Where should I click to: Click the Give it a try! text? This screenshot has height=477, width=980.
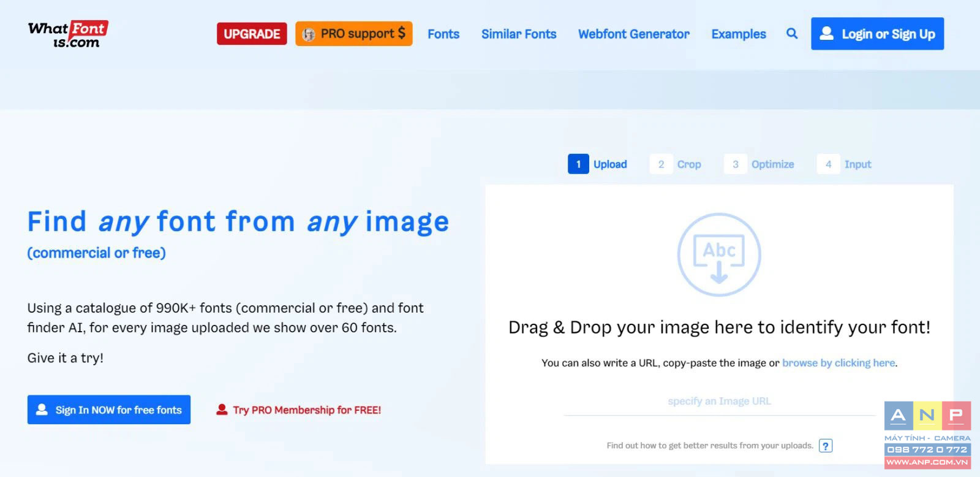(x=66, y=358)
